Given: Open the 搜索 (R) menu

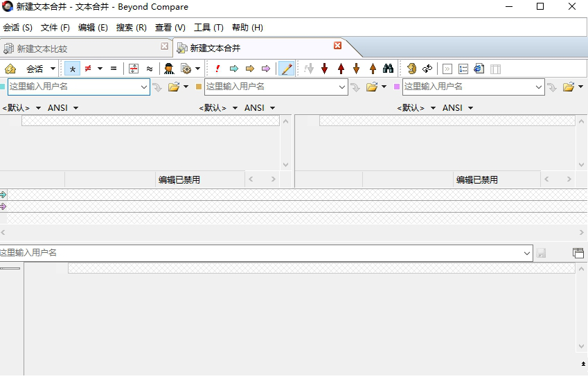Looking at the screenshot, I should click(x=132, y=28).
